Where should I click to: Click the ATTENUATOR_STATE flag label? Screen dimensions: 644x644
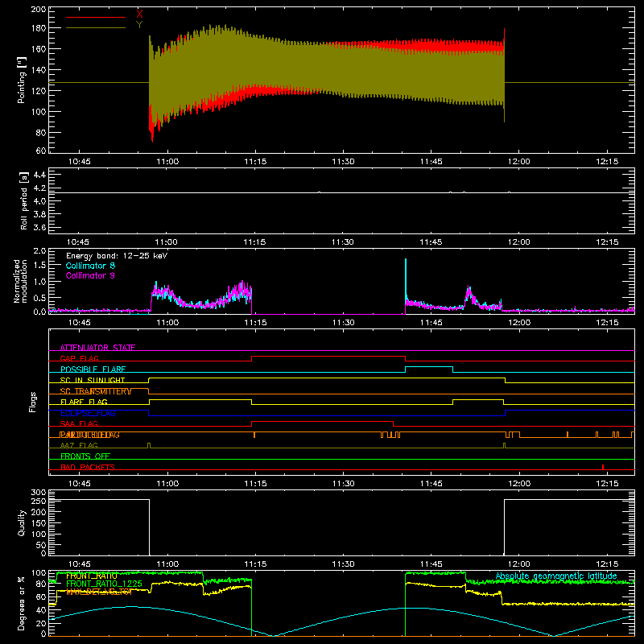point(97,348)
